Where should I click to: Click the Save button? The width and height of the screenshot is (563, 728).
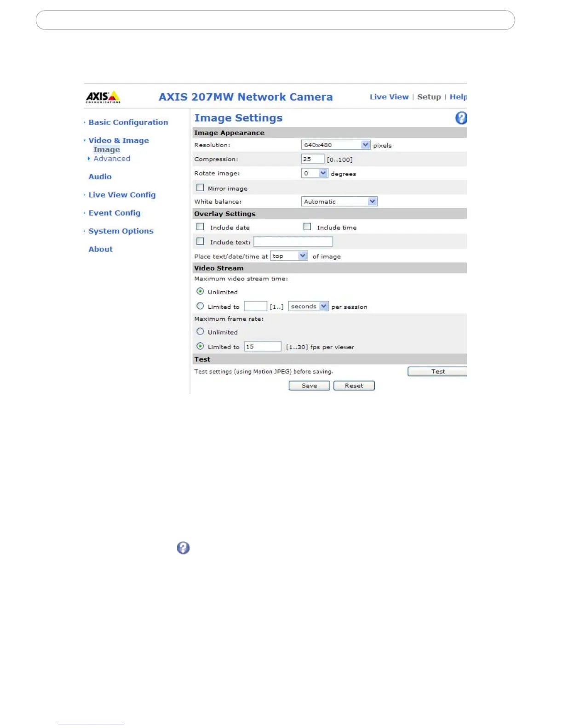pos(309,386)
